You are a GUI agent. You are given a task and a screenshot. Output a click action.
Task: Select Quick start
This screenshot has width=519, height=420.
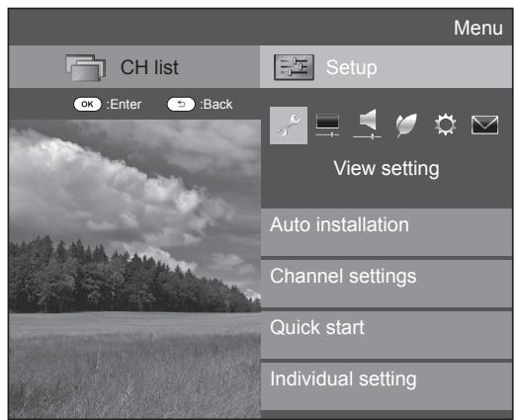[x=387, y=335]
